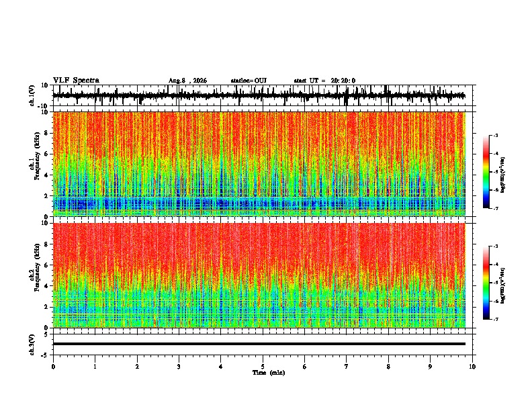
Task: Select the date text "Aug.8 , 2026"
Action: 187,81
